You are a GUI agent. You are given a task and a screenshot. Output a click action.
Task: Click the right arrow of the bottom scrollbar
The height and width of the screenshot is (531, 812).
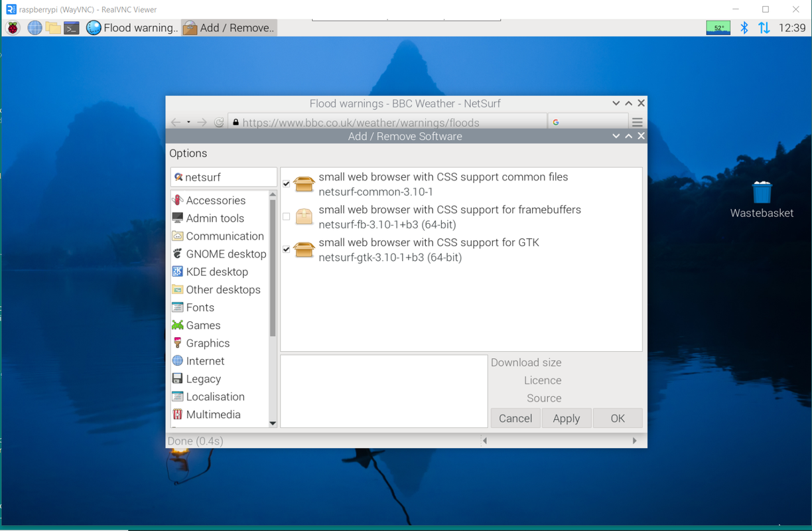pyautogui.click(x=634, y=441)
